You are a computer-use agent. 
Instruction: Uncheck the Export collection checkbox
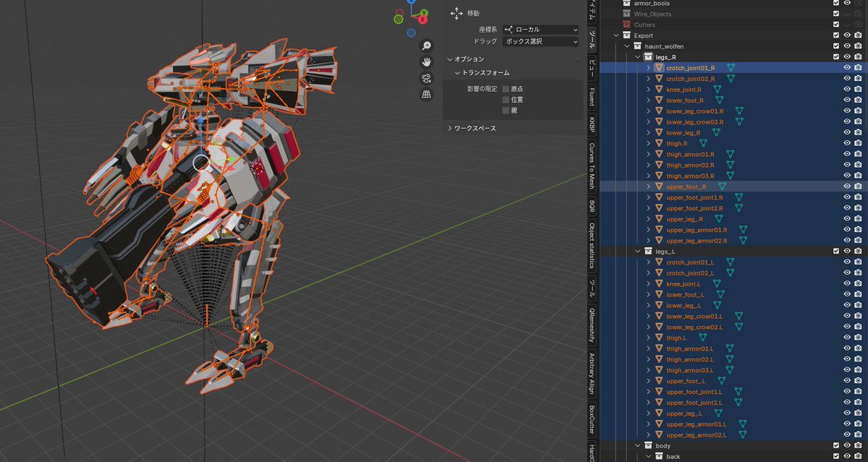click(x=836, y=35)
